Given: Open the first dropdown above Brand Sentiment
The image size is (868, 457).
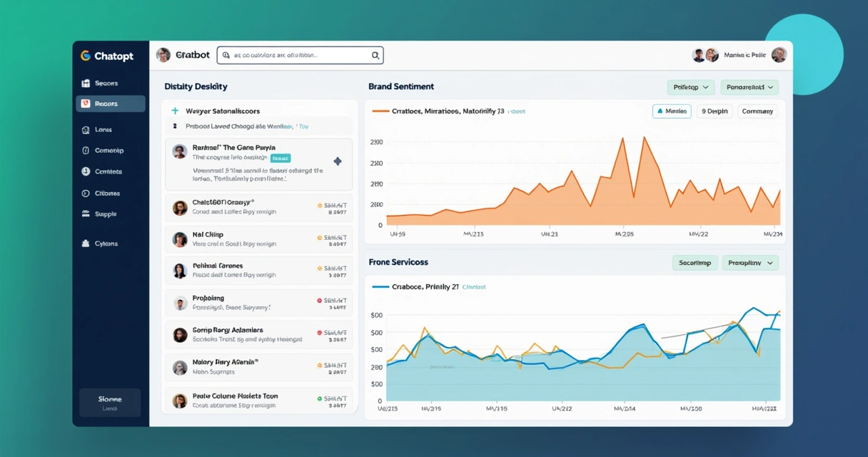Looking at the screenshot, I should click(690, 86).
